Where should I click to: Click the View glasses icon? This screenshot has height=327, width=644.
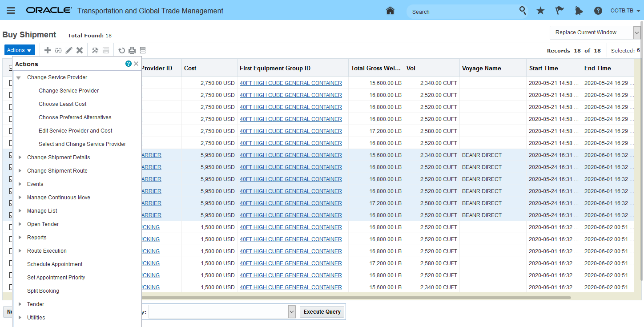(58, 50)
